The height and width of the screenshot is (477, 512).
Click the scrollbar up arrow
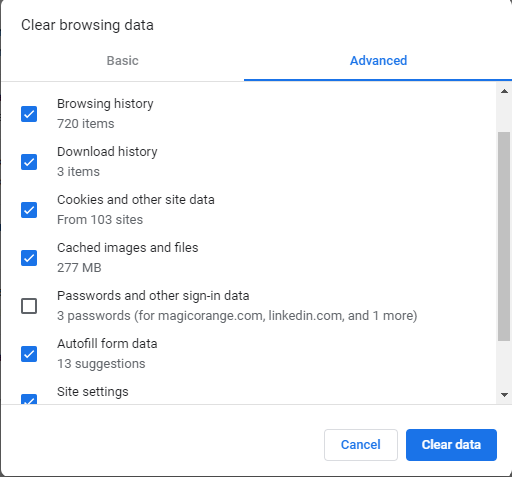click(x=504, y=91)
